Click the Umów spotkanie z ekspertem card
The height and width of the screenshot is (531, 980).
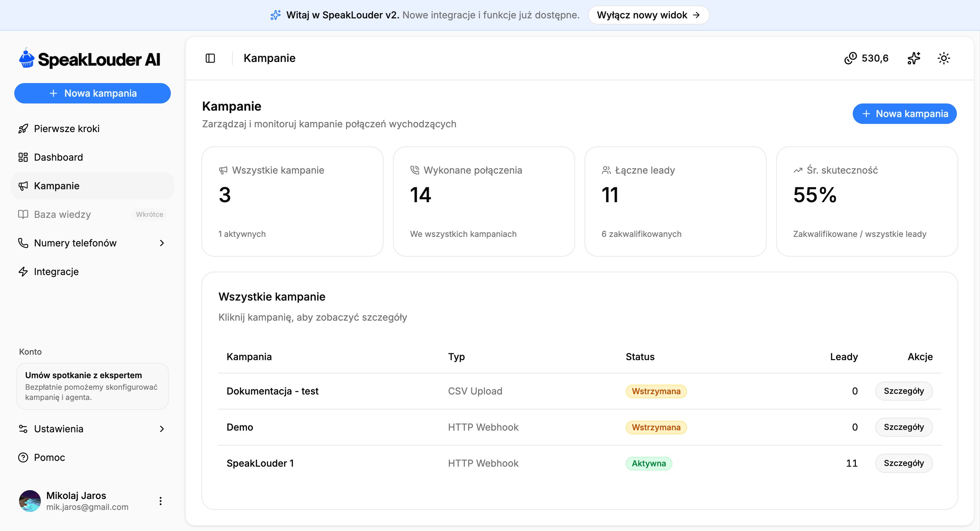[x=93, y=386]
